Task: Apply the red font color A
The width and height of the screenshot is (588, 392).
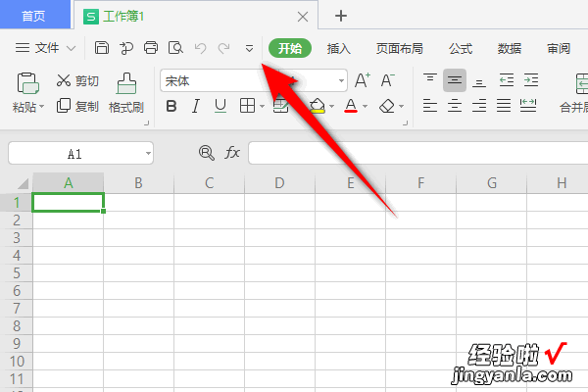Action: pyautogui.click(x=351, y=106)
